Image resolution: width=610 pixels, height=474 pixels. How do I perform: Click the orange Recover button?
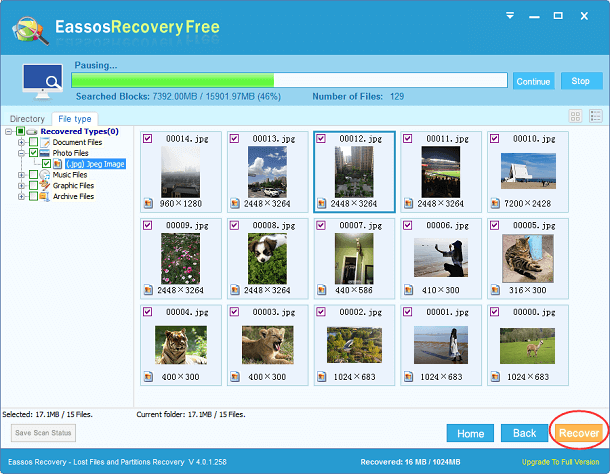pyautogui.click(x=579, y=433)
